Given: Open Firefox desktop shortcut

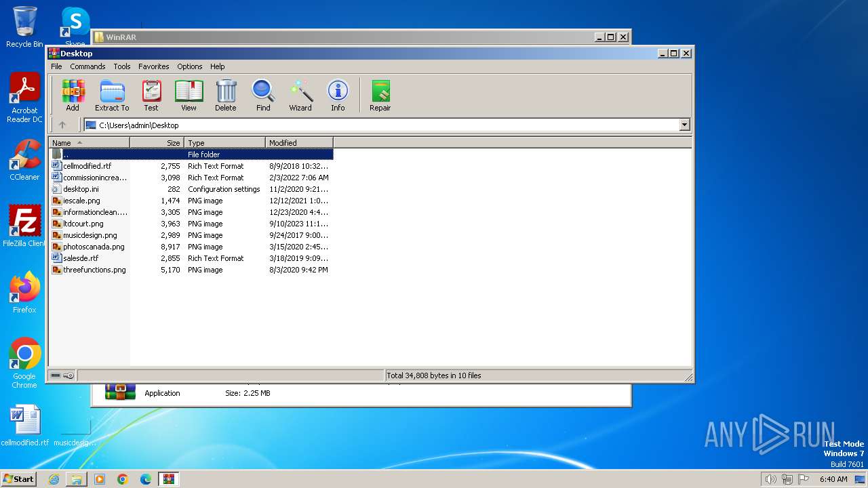Looking at the screenshot, I should 24,293.
